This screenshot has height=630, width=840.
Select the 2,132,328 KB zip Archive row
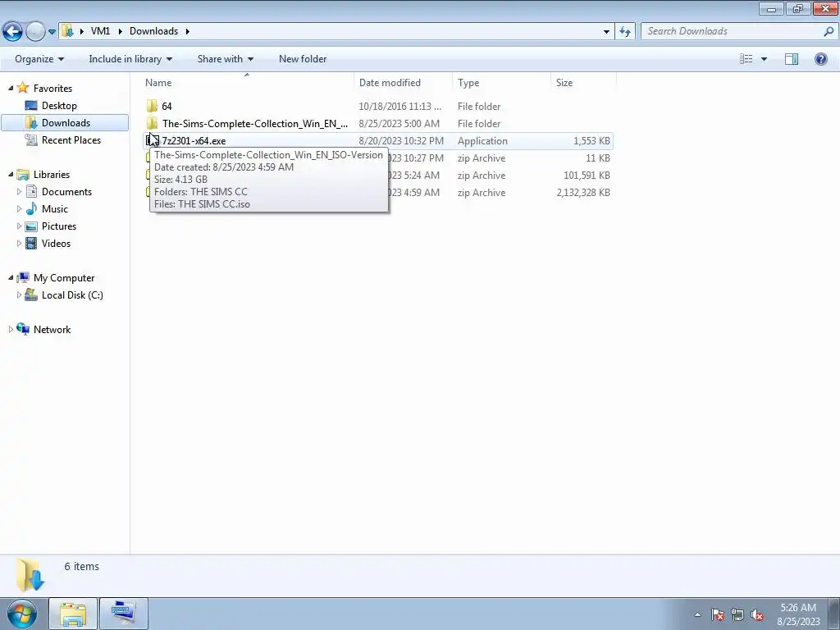point(500,192)
